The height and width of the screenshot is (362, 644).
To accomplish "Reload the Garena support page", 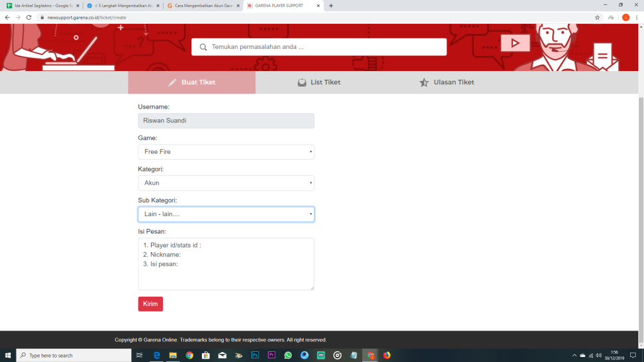I will tap(29, 18).
